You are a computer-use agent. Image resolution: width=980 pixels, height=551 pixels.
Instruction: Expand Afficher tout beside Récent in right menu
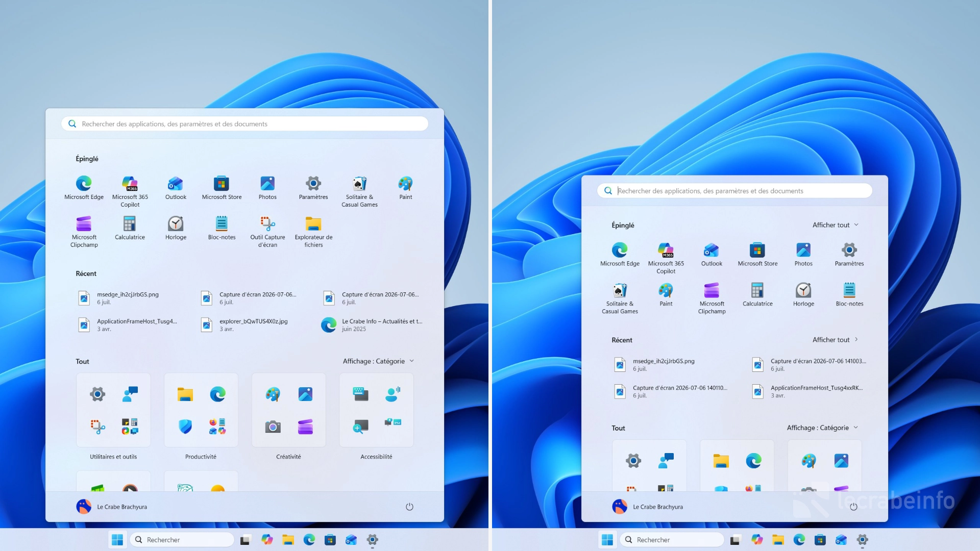pos(836,340)
